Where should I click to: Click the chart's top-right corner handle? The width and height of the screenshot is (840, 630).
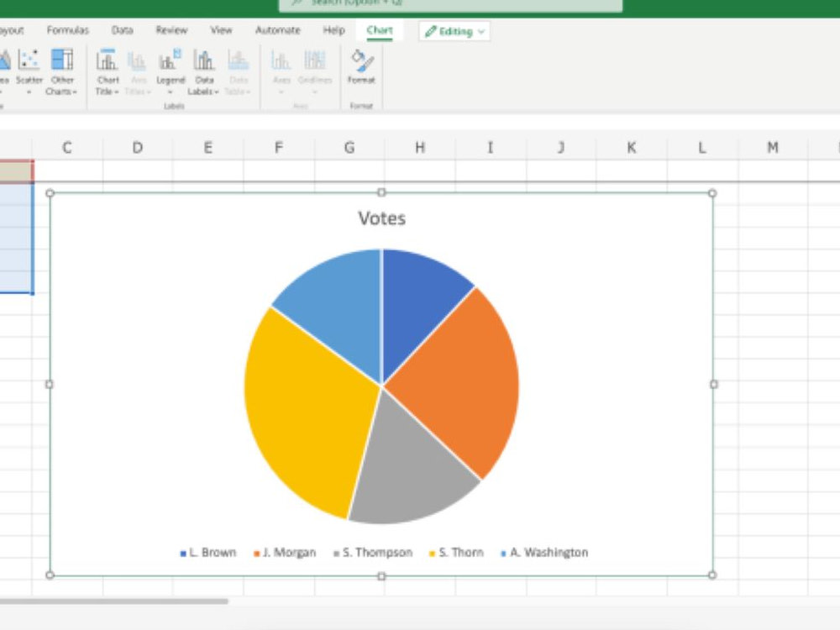click(712, 193)
